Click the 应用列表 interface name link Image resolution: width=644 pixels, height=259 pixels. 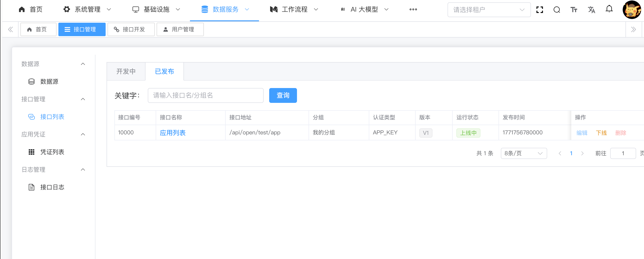click(x=173, y=133)
